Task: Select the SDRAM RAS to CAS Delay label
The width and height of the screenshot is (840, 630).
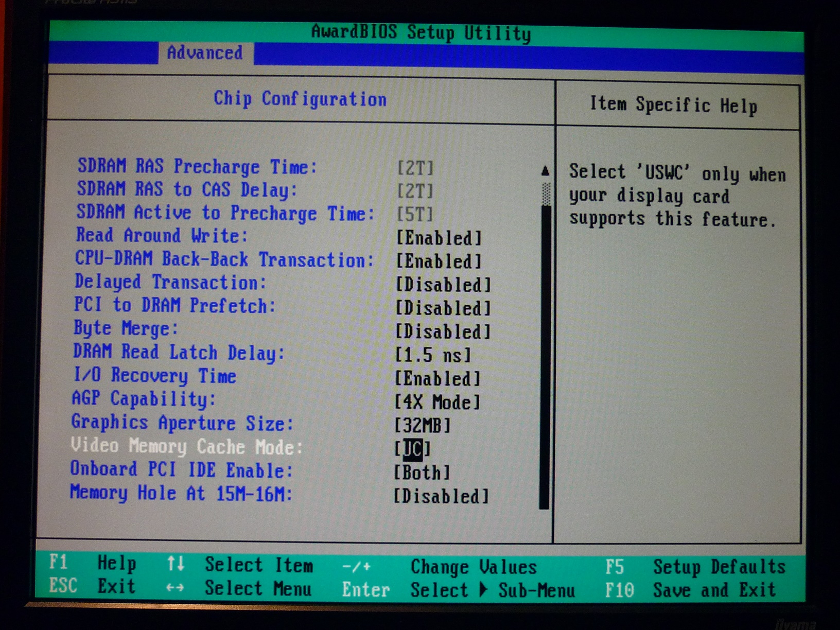Action: pyautogui.click(x=187, y=189)
